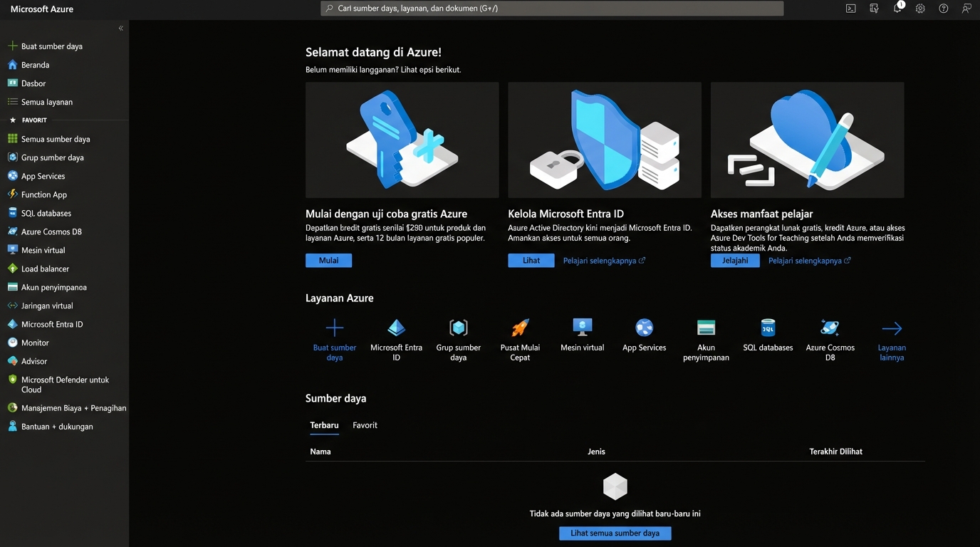Select the Azure Cosmos DB service icon
Image resolution: width=980 pixels, height=547 pixels.
830,328
